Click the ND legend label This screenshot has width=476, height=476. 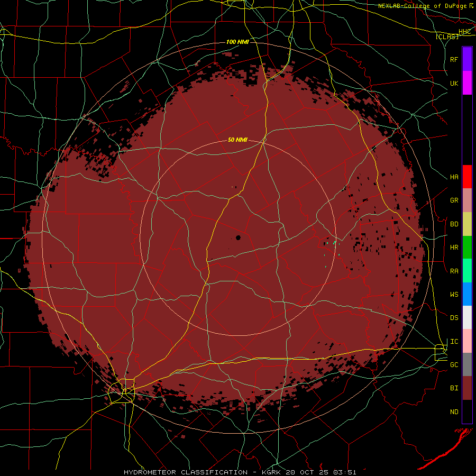pos(454,412)
